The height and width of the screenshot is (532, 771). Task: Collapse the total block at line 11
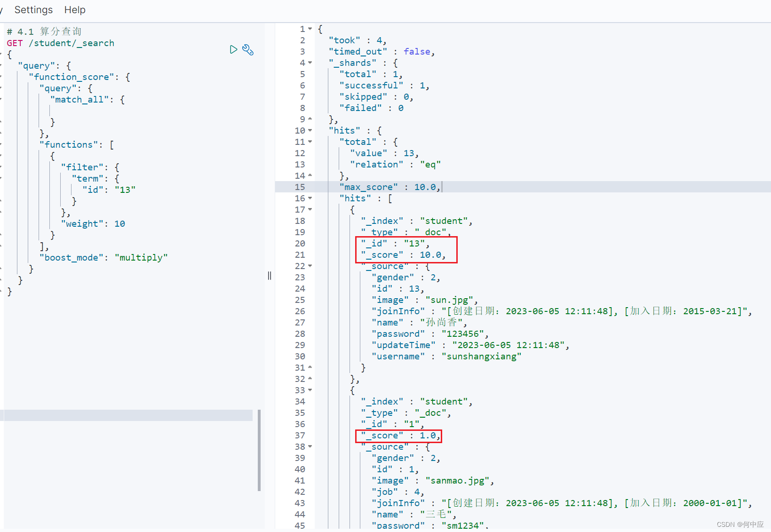(x=310, y=142)
